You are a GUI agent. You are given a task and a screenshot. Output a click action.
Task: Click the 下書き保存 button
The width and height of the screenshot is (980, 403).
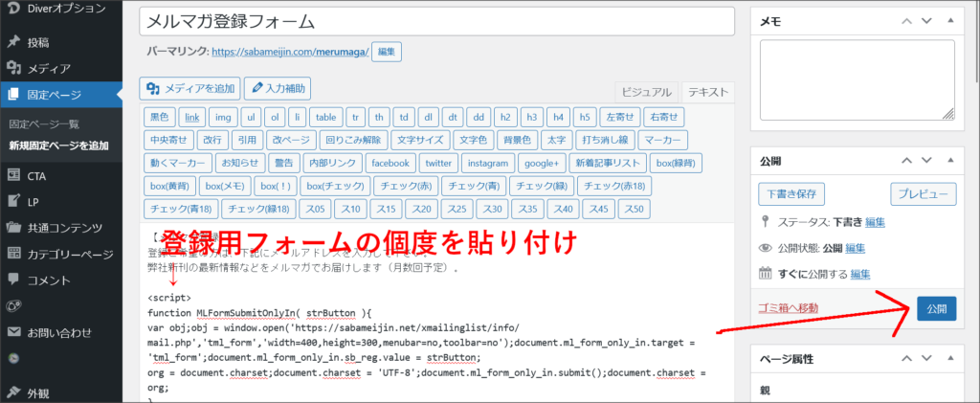[791, 193]
